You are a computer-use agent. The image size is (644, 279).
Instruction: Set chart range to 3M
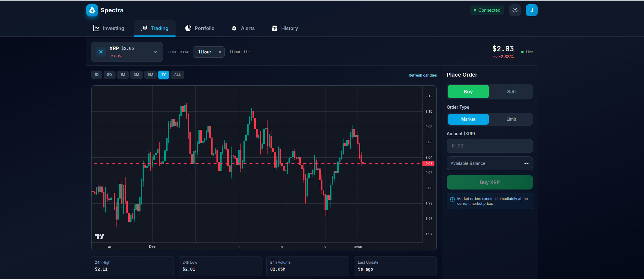pos(136,75)
